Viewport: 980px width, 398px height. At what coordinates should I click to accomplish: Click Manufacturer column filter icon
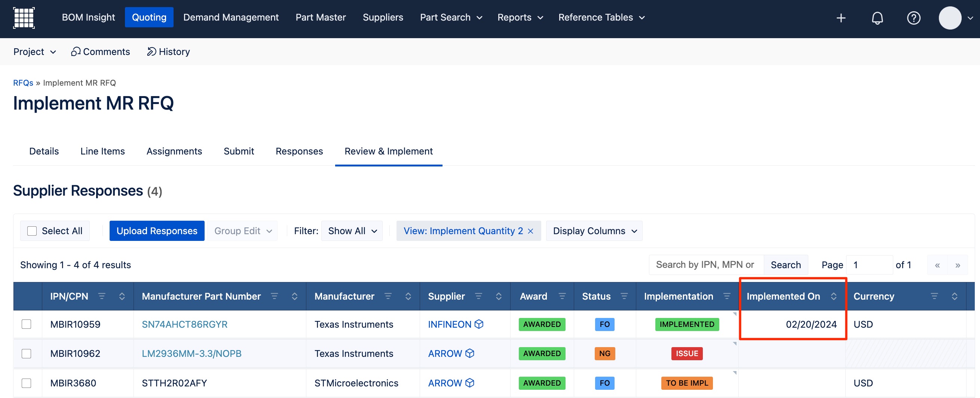(x=388, y=296)
